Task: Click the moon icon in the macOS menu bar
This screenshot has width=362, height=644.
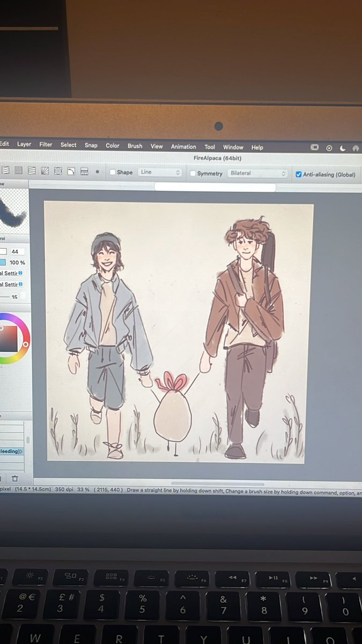Action: click(x=342, y=148)
